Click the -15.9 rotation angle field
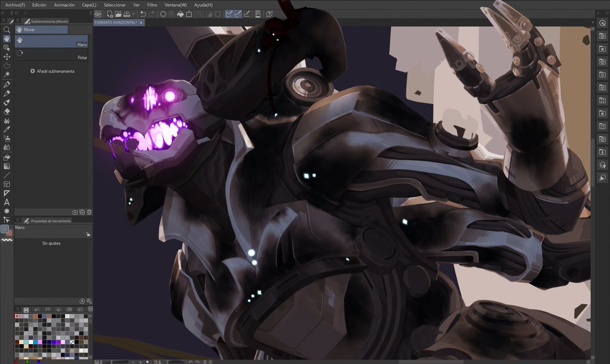This screenshot has height=364, width=610. (x=159, y=362)
